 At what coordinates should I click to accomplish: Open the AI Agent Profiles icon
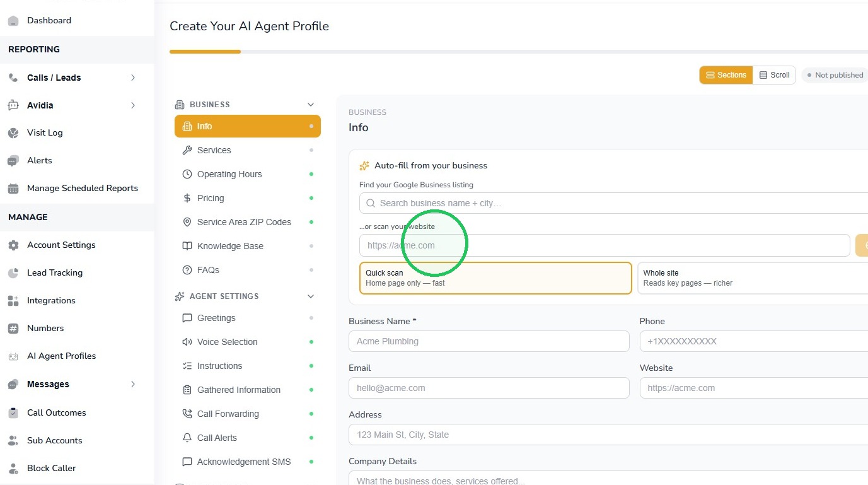13,356
